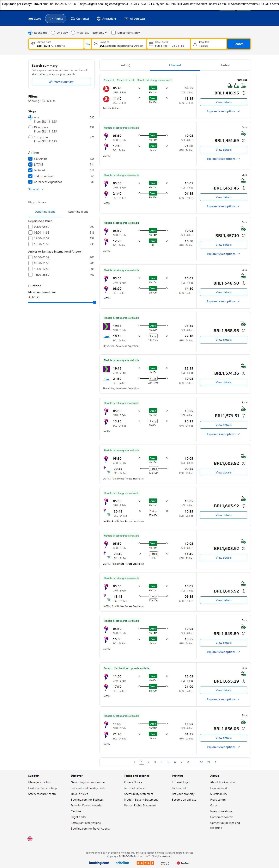
Task: Click the help icon beside price BRL1,418.95
Action: pyautogui.click(x=244, y=93)
